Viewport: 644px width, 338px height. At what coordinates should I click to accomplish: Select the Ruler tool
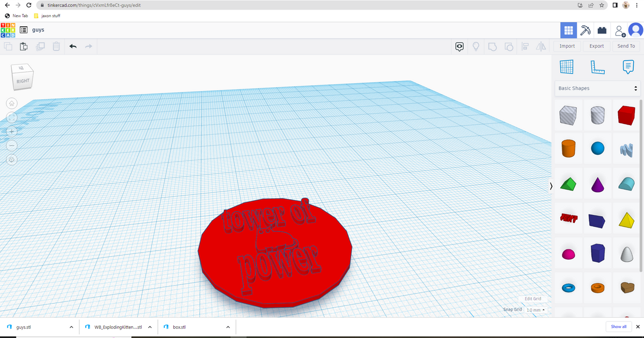pyautogui.click(x=597, y=67)
